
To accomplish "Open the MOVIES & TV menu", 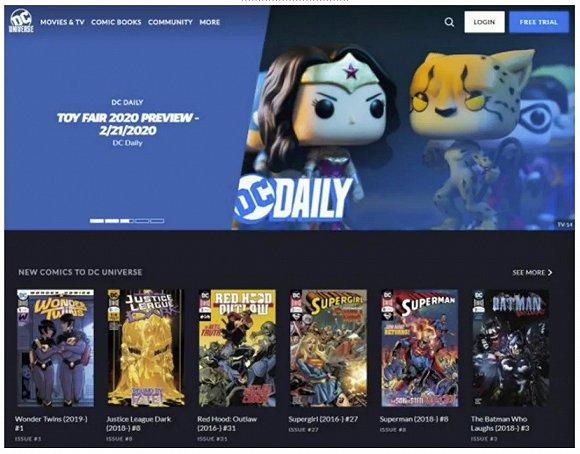I will pos(62,22).
